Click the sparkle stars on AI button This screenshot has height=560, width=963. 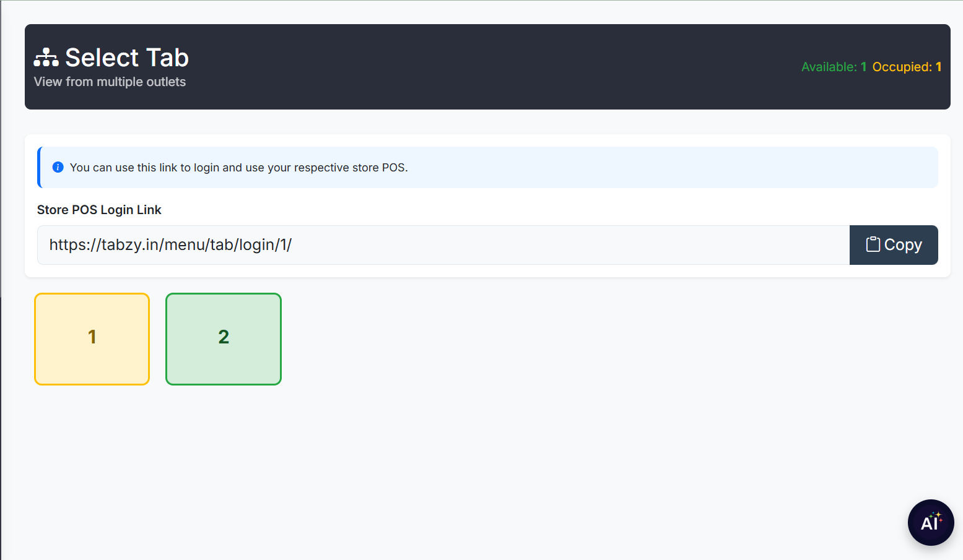coord(937,515)
